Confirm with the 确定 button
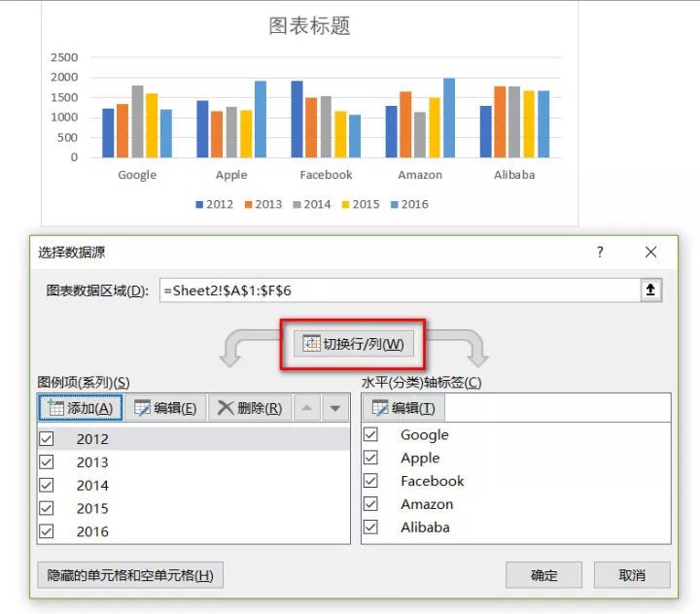The height and width of the screenshot is (614, 700). (x=543, y=575)
